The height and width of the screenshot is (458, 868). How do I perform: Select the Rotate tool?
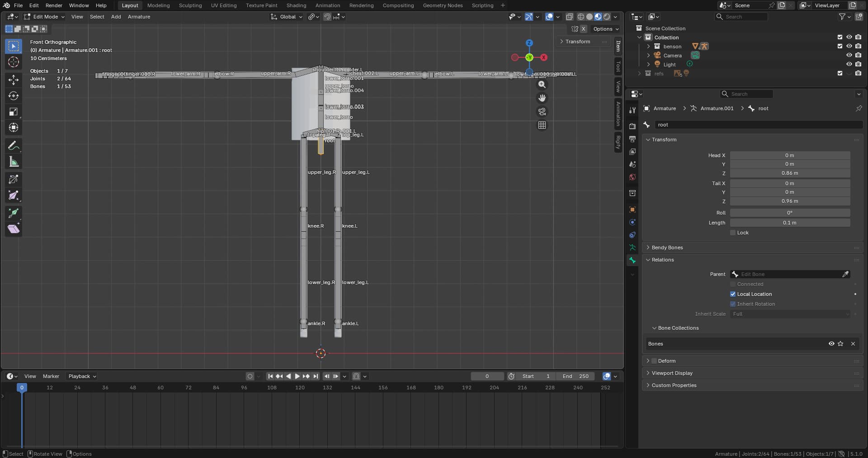pos(14,96)
